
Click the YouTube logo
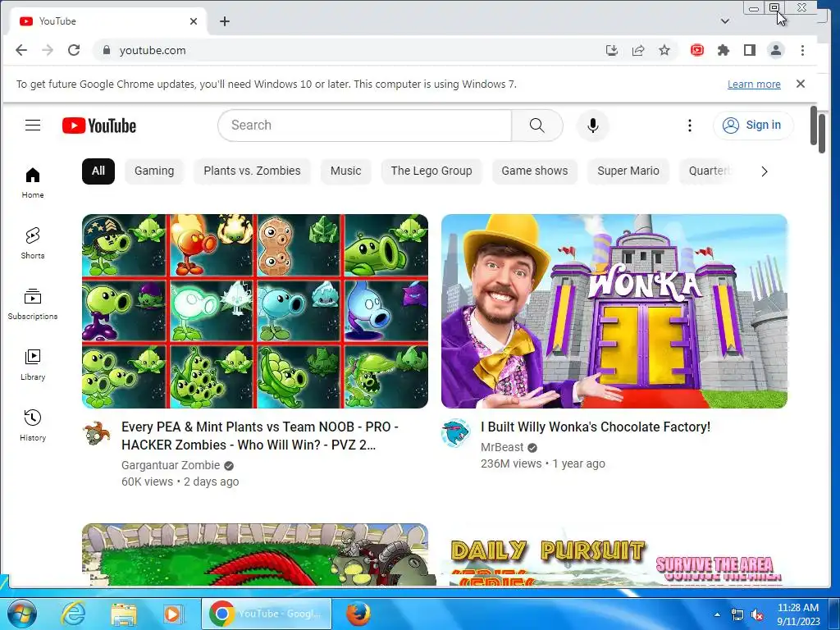tap(99, 126)
